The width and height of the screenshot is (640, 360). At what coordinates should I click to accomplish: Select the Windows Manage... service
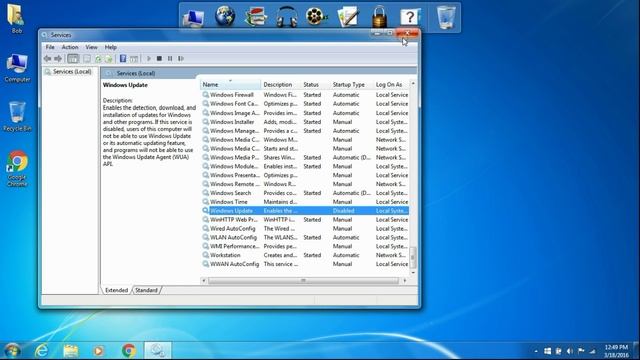coord(305,131)
